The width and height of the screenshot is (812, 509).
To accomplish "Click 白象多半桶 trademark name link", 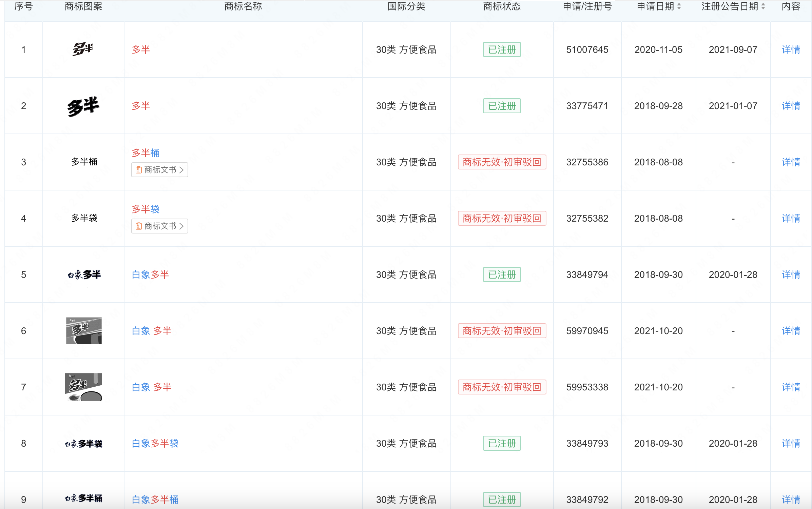I will [155, 500].
